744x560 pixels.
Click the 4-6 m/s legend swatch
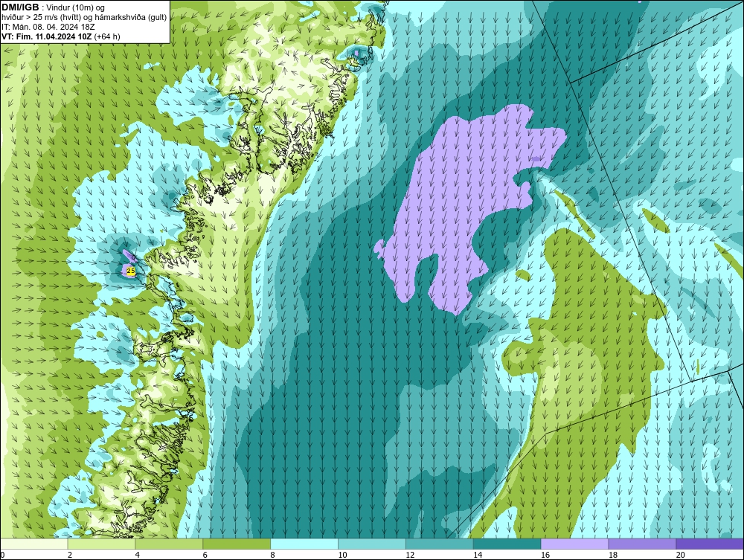pyautogui.click(x=169, y=544)
